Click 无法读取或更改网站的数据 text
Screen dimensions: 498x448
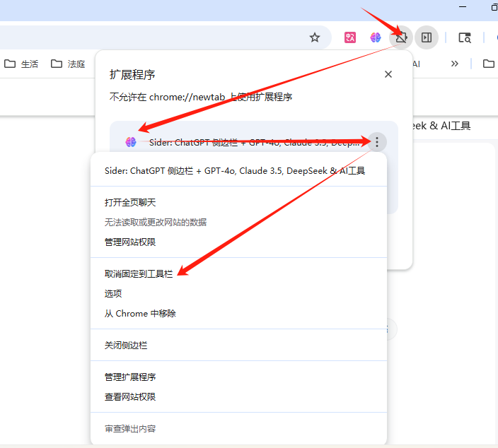pos(156,222)
